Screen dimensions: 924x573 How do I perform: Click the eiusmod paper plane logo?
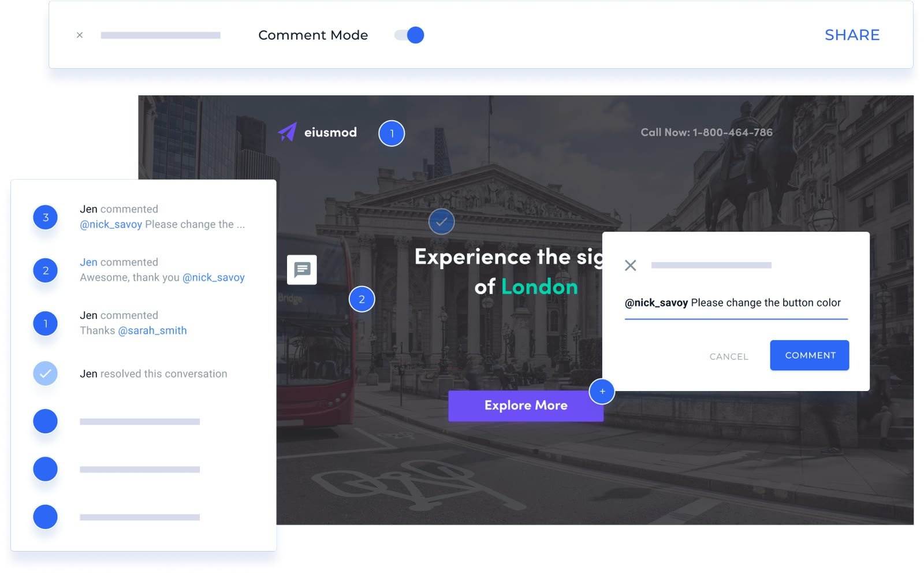point(288,132)
